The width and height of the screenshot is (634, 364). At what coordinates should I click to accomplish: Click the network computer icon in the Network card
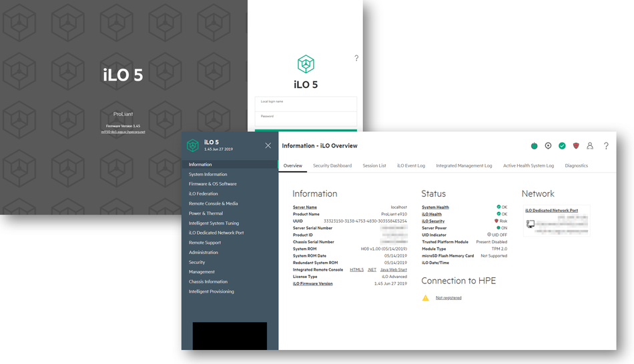(531, 224)
